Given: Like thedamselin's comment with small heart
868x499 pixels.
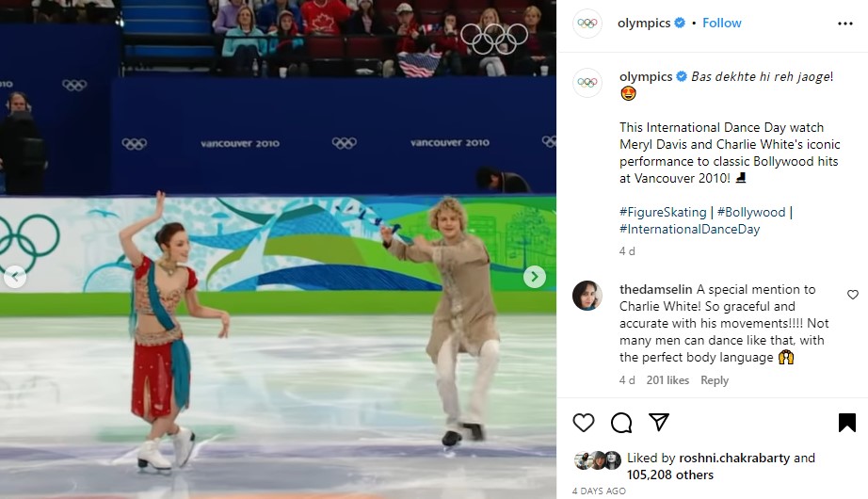Looking at the screenshot, I should (x=853, y=295).
